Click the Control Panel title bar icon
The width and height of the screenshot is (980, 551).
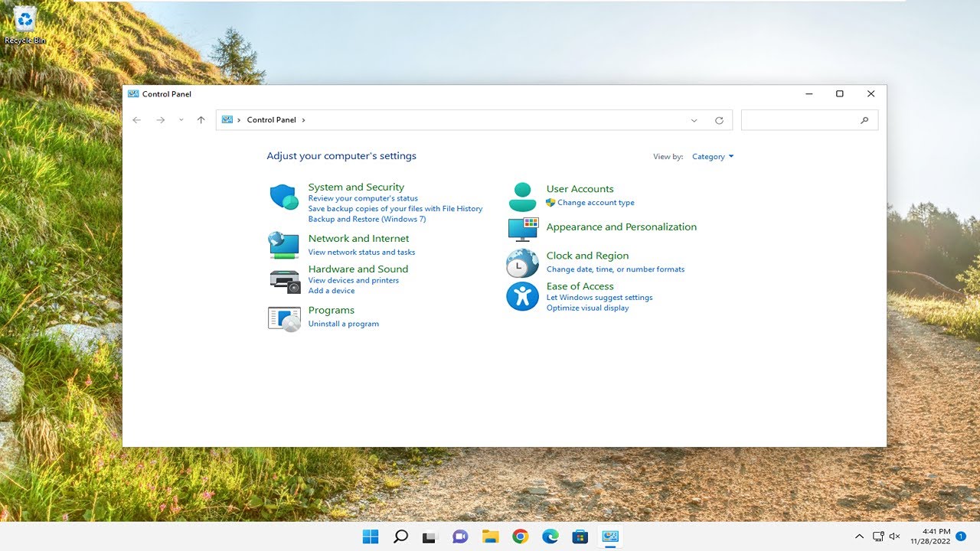coord(133,94)
